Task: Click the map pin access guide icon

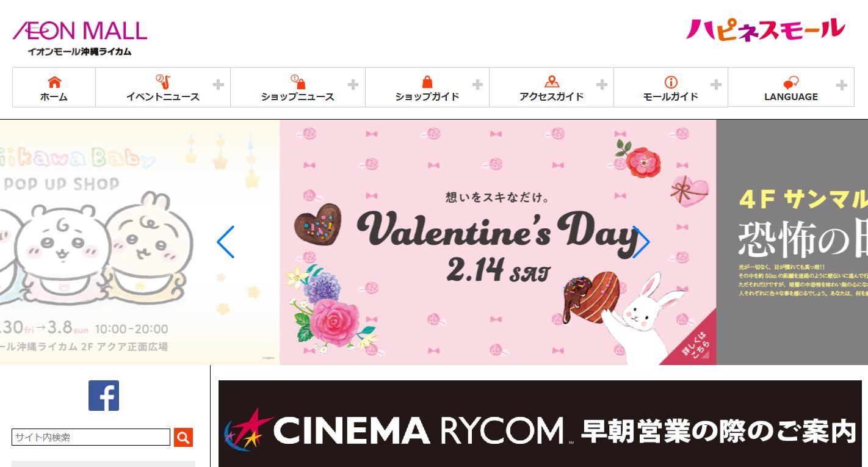Action: [x=552, y=82]
